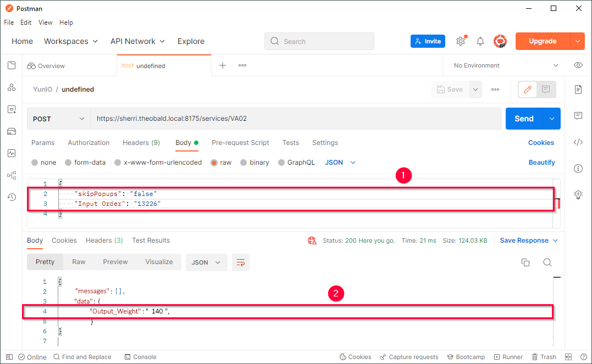Open No Environment selector
Viewport: 592px width, 364px height.
pyautogui.click(x=506, y=65)
